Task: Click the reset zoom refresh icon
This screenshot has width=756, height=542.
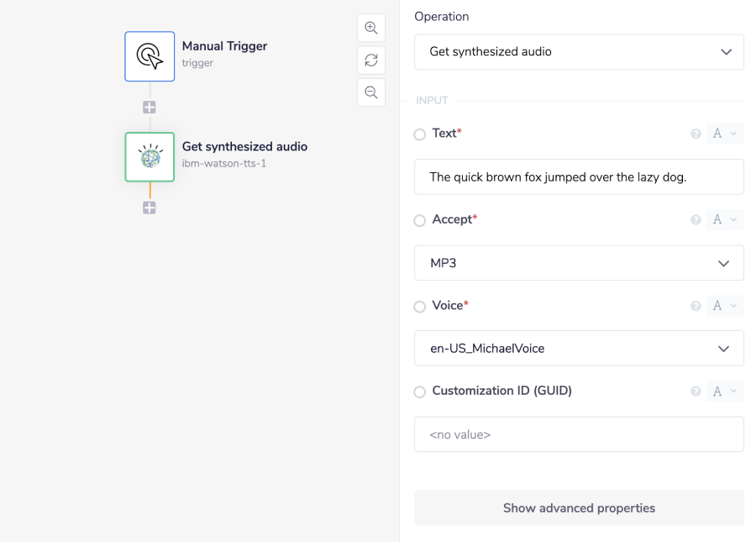Action: 370,60
